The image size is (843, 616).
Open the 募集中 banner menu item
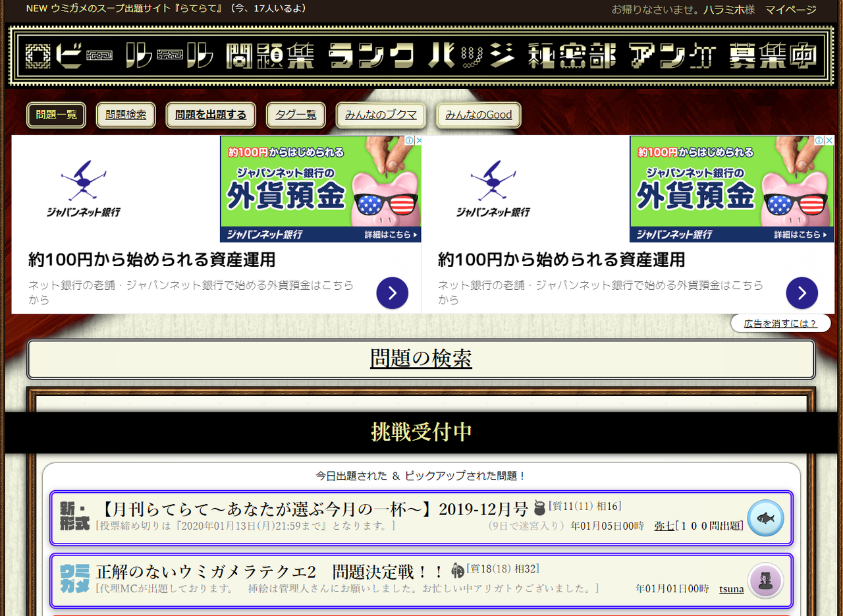(x=773, y=56)
